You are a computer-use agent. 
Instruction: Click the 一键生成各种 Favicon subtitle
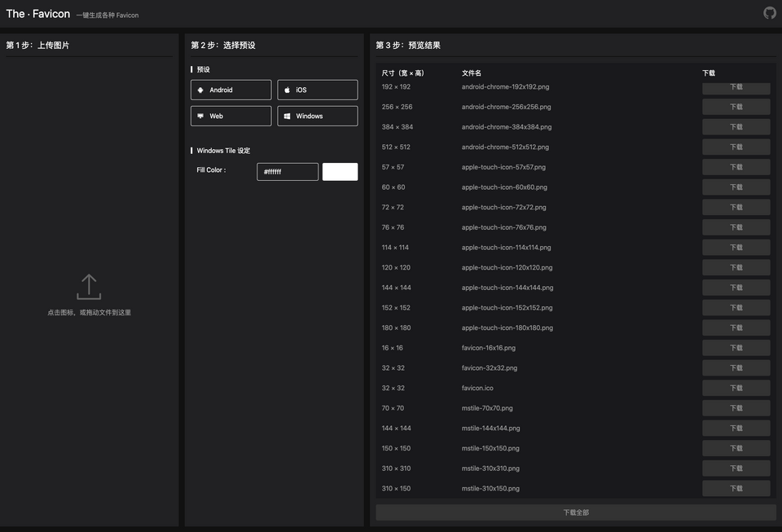coord(108,15)
